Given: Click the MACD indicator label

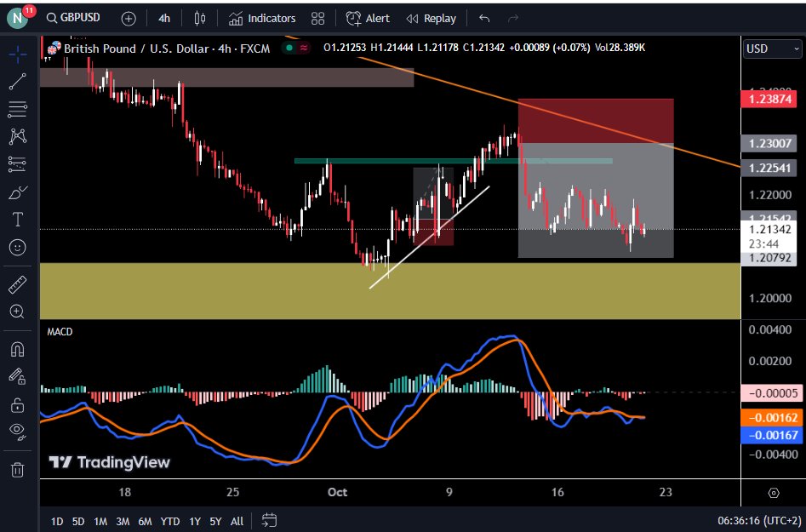Looking at the screenshot, I should tap(60, 331).
